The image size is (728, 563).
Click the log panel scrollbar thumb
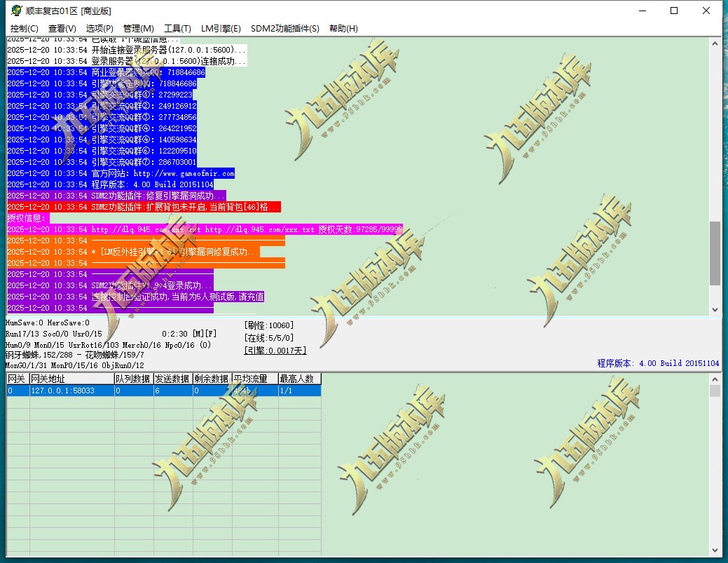(x=715, y=253)
